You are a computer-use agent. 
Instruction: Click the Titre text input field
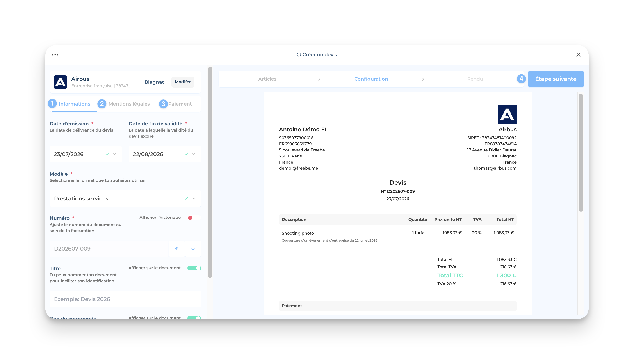point(125,299)
